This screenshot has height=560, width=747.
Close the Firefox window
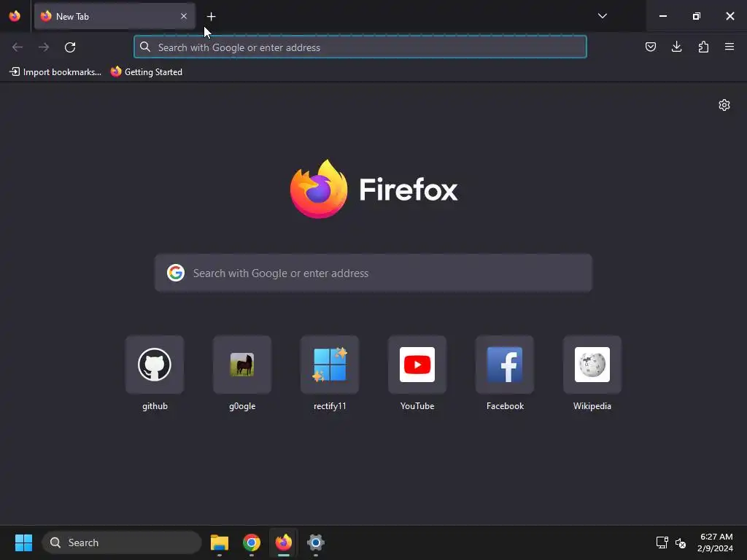[729, 16]
